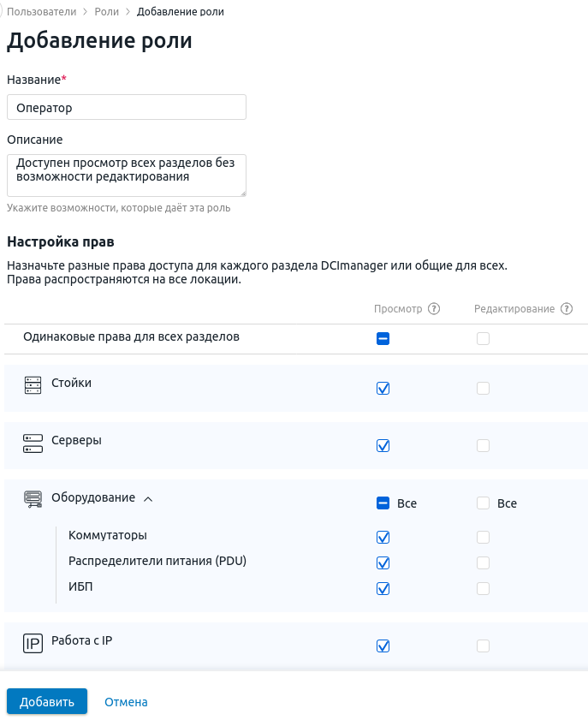Collapse the Оборудование section with the chevron
Viewport: 588px width, 726px height.
[x=148, y=499]
